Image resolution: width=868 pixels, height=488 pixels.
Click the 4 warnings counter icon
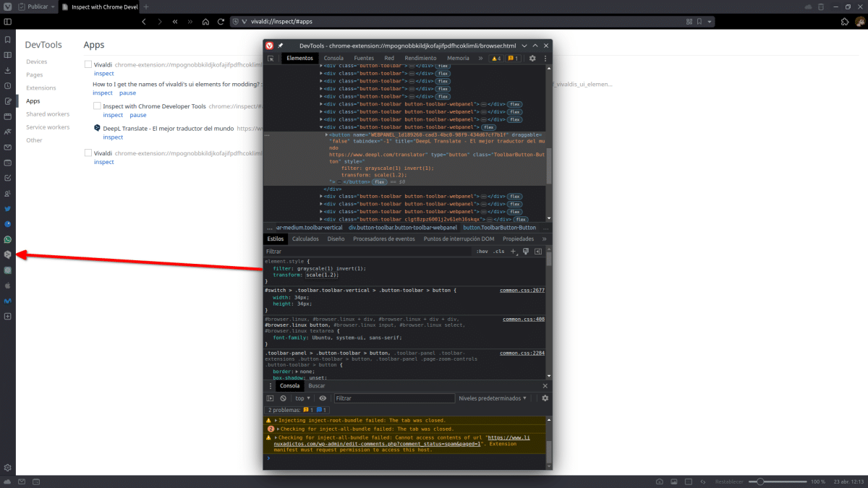point(497,58)
